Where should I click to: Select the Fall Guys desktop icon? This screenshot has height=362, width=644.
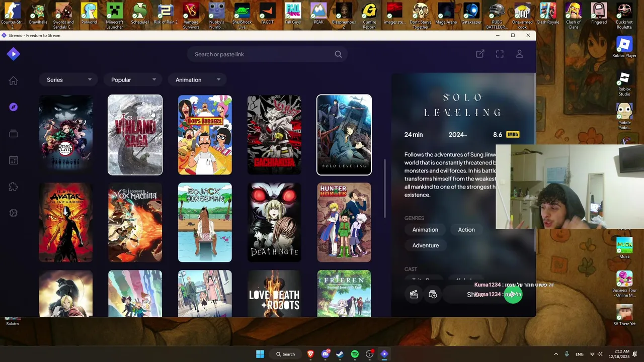(x=293, y=14)
